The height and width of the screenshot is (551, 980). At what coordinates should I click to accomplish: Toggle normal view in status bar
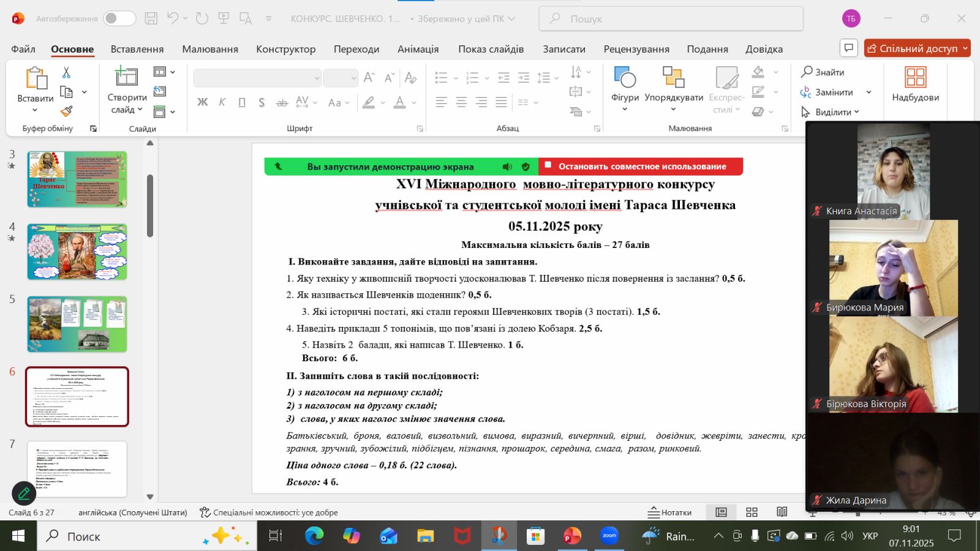point(721,512)
